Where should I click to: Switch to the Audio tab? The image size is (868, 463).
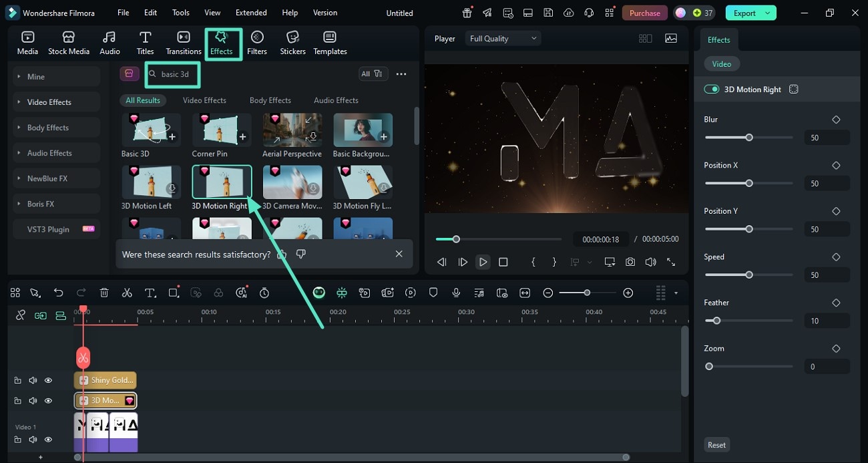(x=110, y=43)
